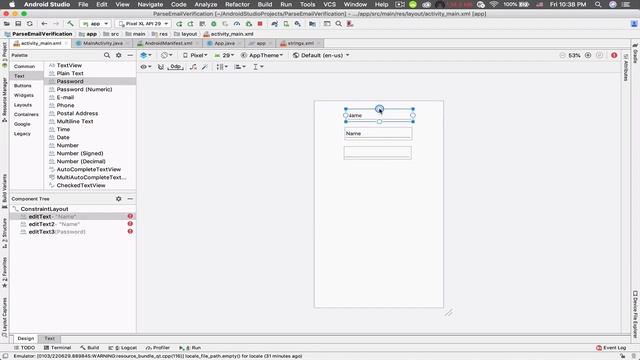Click the Make Project hammer icon

coord(70,24)
